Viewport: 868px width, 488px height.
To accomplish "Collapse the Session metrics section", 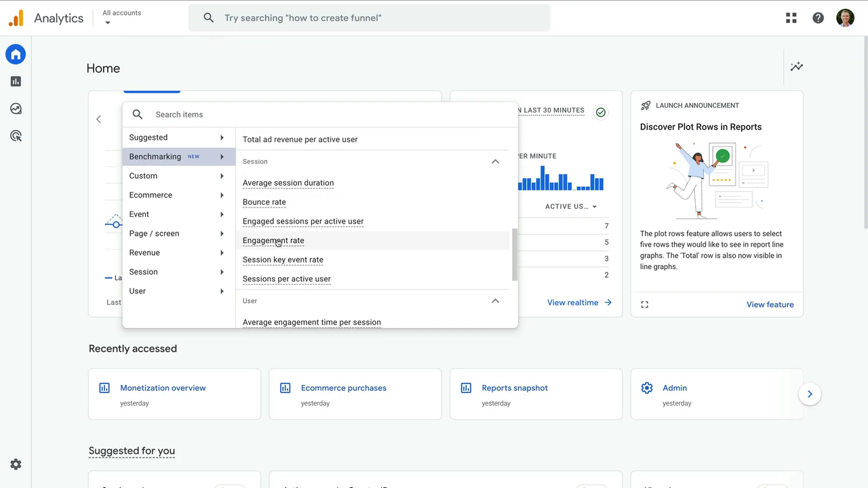I will click(x=495, y=161).
